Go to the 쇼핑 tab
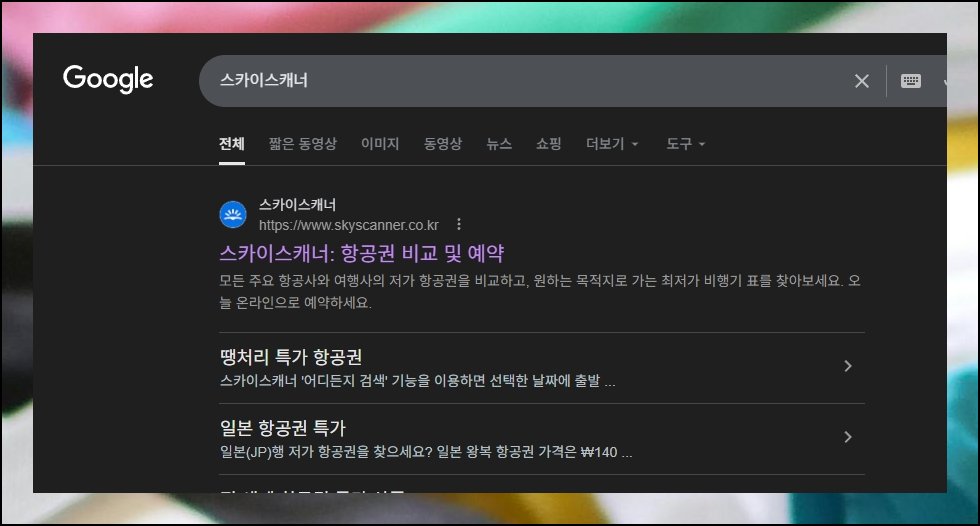 click(x=549, y=144)
